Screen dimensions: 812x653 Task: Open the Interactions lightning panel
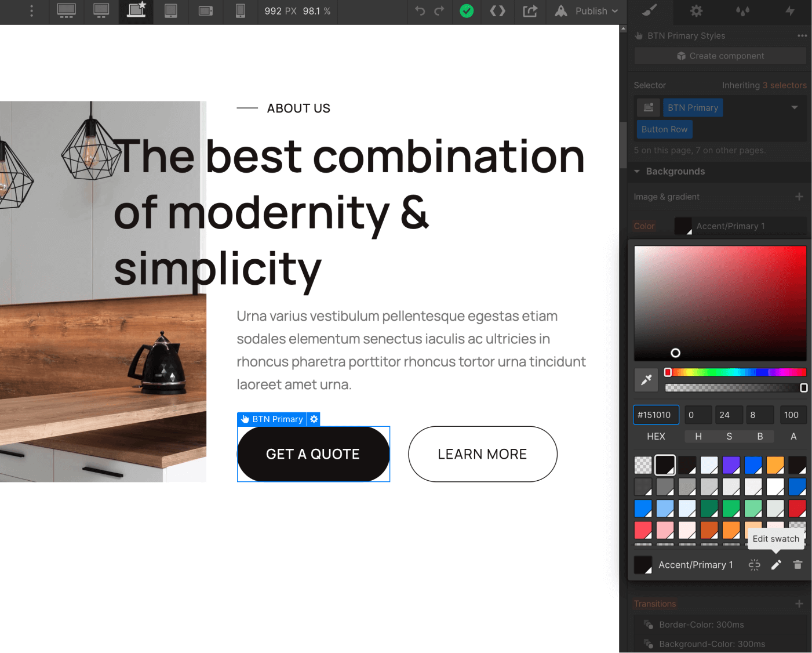coord(791,12)
